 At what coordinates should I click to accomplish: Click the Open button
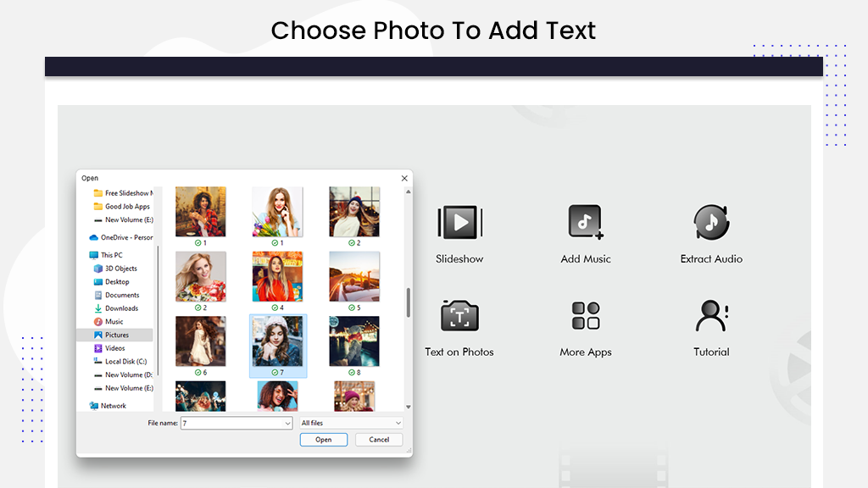pyautogui.click(x=324, y=440)
